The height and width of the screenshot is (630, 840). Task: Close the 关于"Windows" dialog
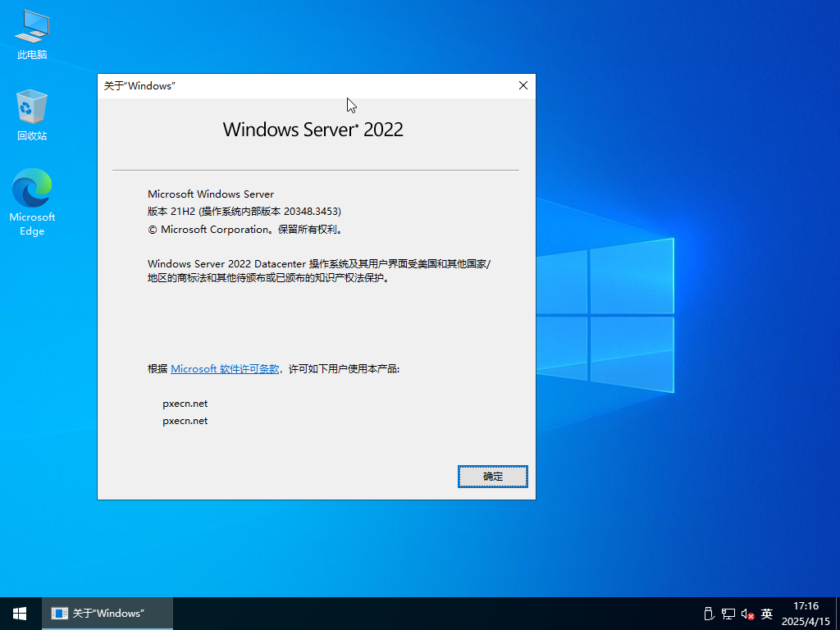(x=523, y=85)
